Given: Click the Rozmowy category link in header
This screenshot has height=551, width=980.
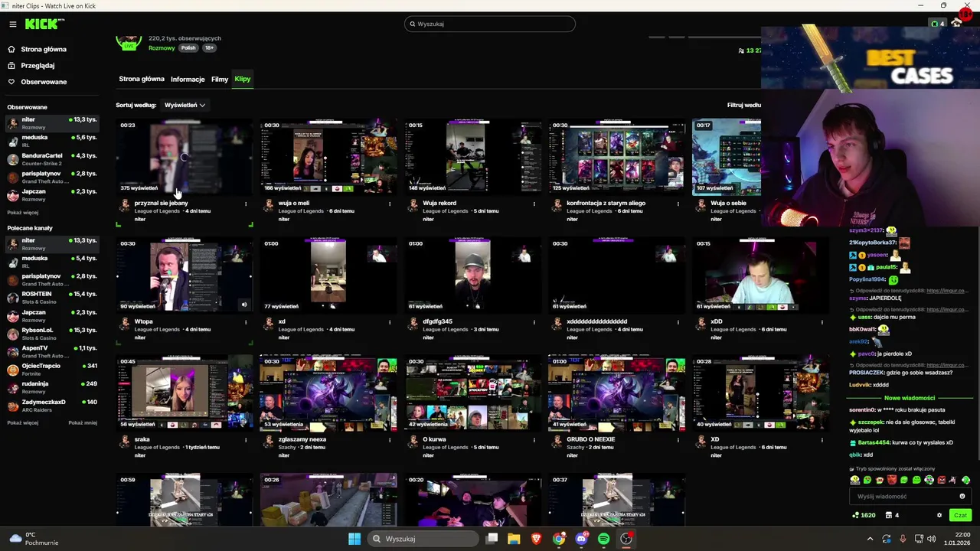Looking at the screenshot, I should tap(162, 48).
